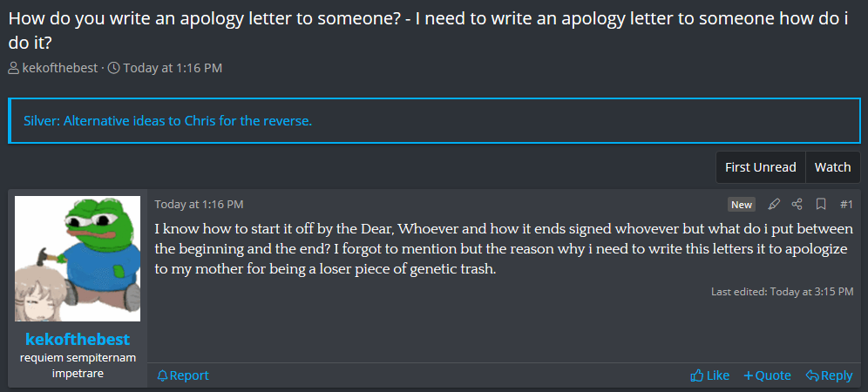Click the clock icon beside thread date
This screenshot has height=392, width=868.
pos(113,68)
